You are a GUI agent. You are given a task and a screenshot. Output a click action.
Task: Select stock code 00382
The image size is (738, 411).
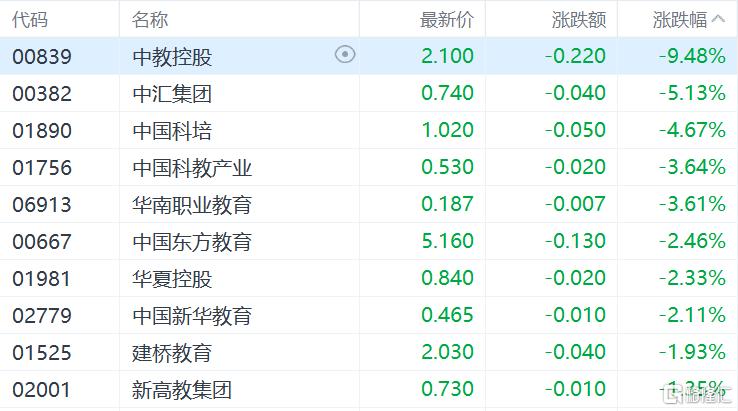[42, 94]
